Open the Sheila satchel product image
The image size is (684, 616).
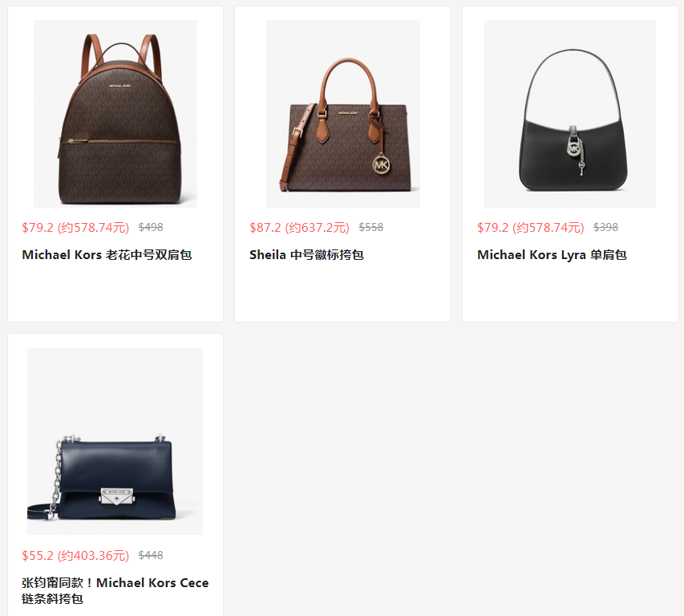(x=343, y=113)
